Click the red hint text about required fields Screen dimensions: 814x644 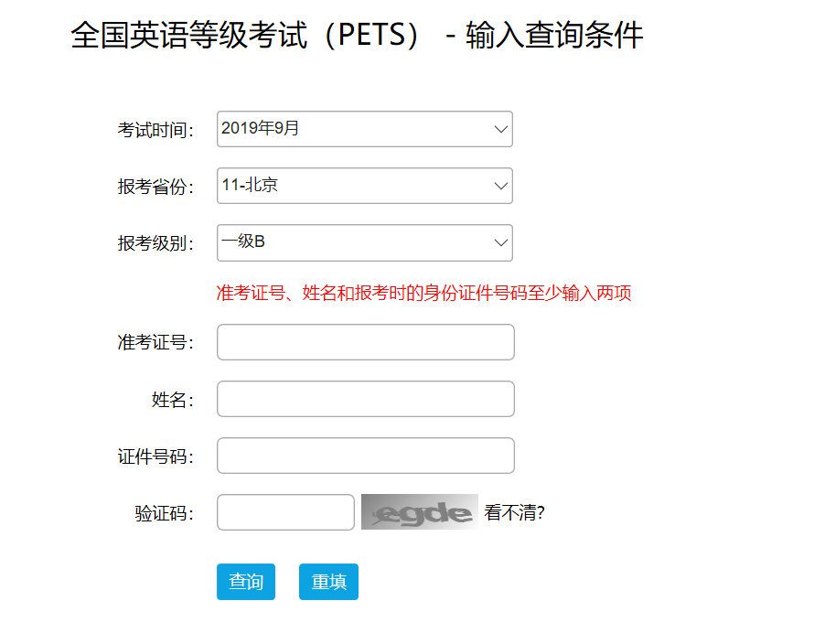pyautogui.click(x=423, y=294)
